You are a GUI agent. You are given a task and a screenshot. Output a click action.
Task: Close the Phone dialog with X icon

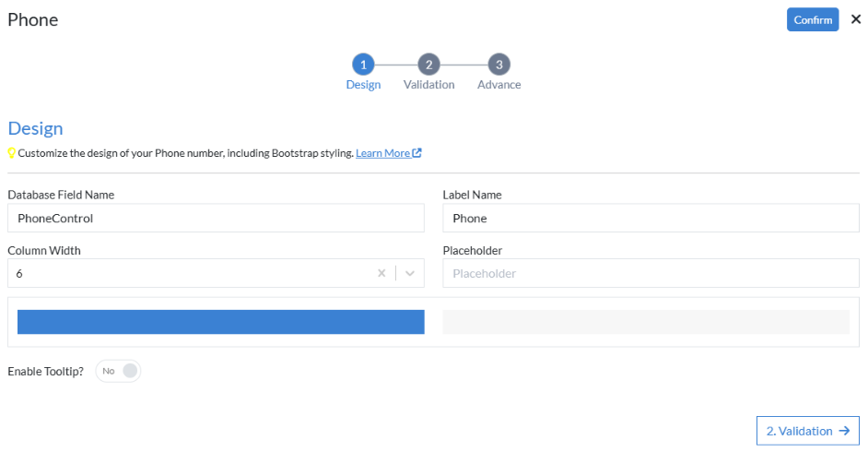pyautogui.click(x=855, y=19)
